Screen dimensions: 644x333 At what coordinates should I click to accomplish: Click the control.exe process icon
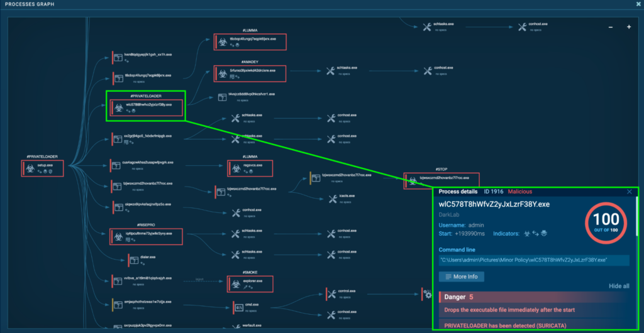coord(330,293)
